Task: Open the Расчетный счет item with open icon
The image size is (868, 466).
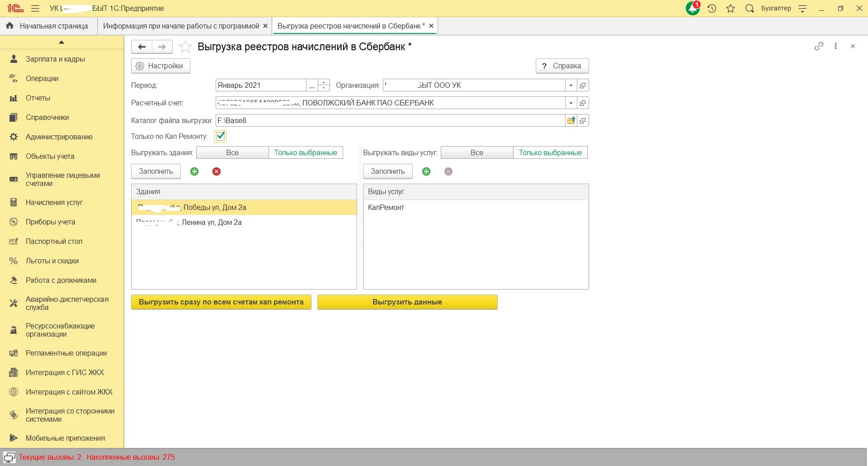Action: point(583,103)
